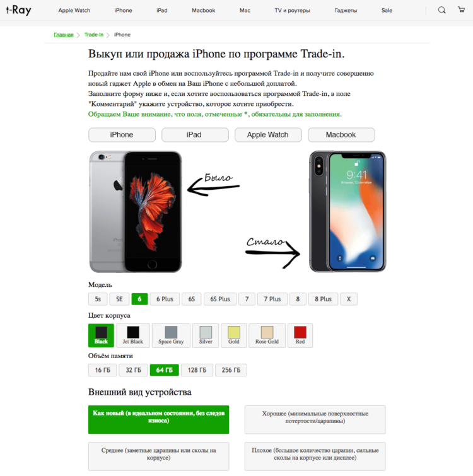Select the 6S Plus model
The width and height of the screenshot is (473, 476).
pyautogui.click(x=220, y=299)
